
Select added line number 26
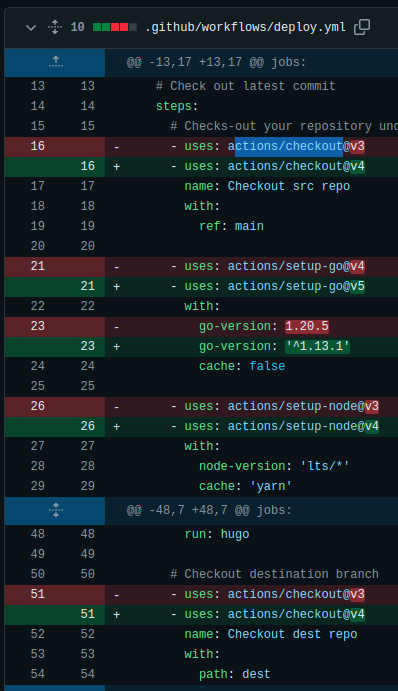tap(88, 426)
